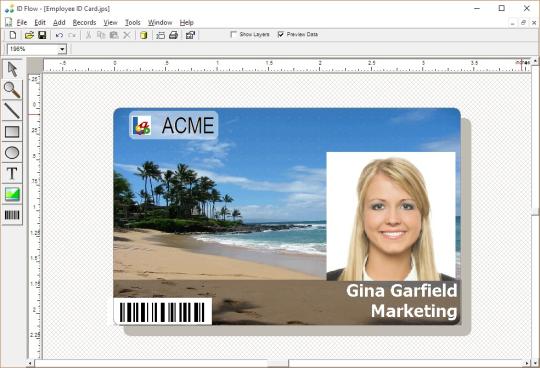Redo the undone action
The height and width of the screenshot is (368, 540).
(x=72, y=35)
